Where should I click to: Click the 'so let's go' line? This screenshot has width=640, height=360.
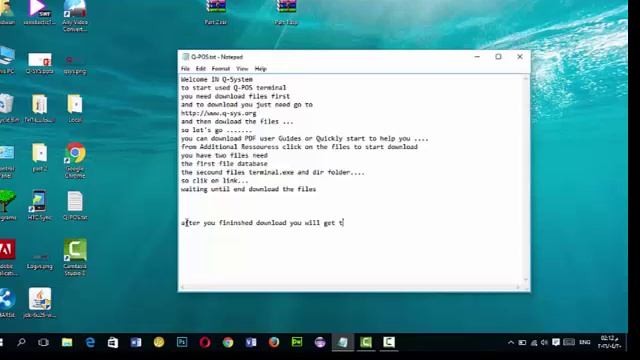pos(216,130)
